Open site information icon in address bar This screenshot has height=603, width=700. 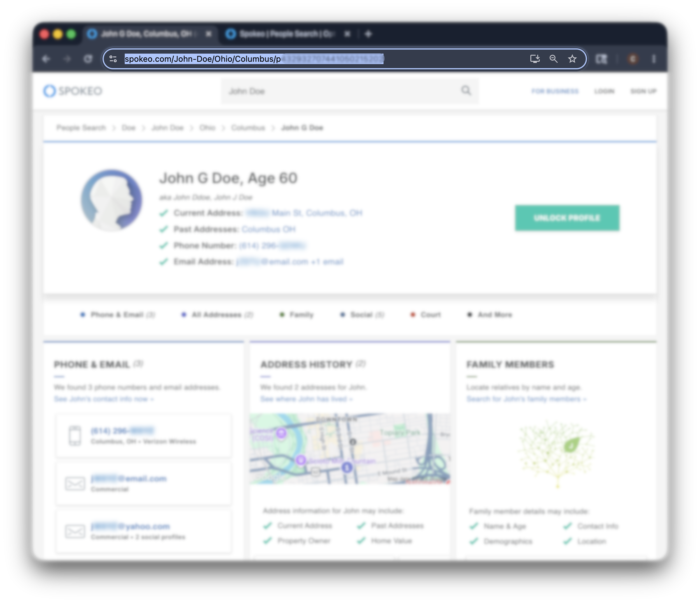click(113, 59)
